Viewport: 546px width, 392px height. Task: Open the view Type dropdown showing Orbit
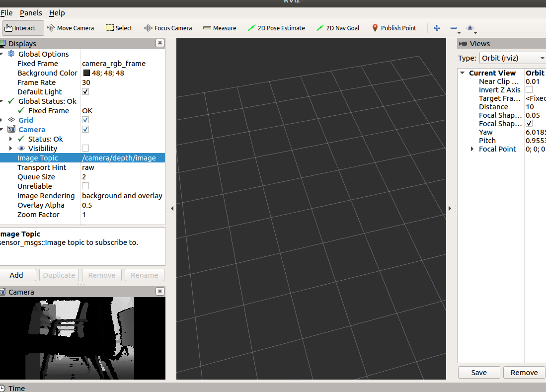512,58
